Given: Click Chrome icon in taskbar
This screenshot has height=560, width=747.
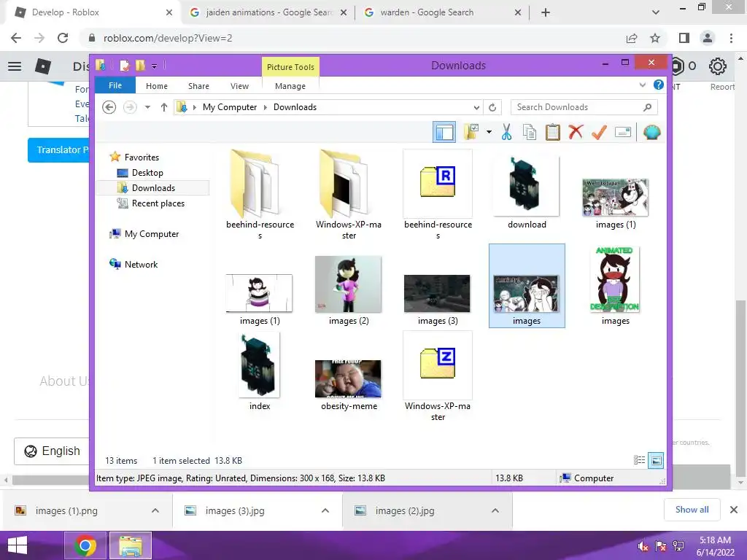Looking at the screenshot, I should [86, 545].
